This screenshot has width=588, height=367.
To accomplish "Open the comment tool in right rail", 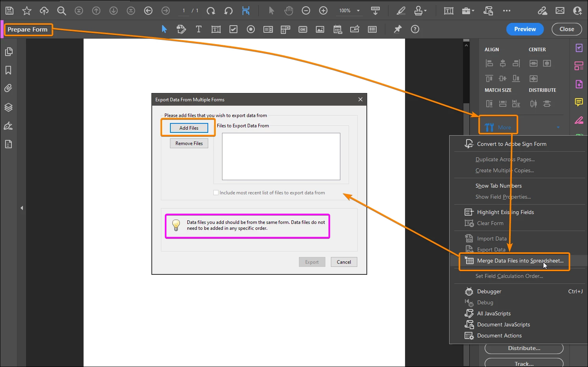I will [579, 102].
